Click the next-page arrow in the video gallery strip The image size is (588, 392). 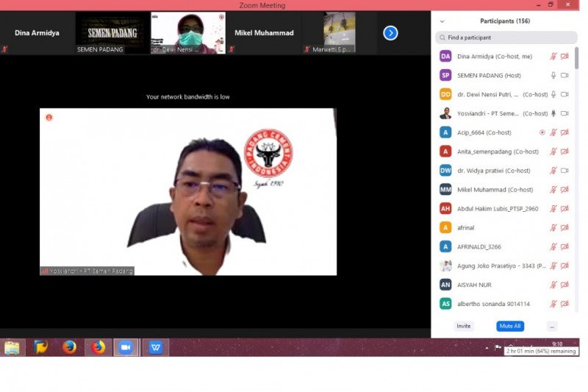pyautogui.click(x=390, y=32)
